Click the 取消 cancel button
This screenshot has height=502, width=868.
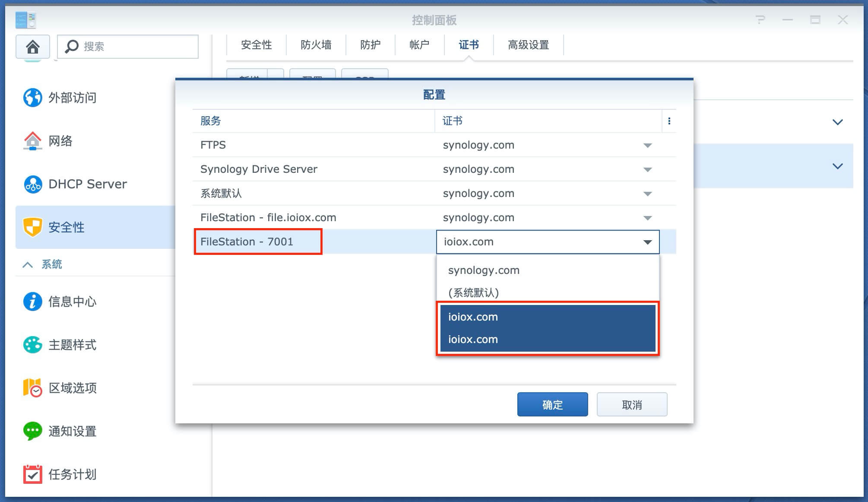pos(632,404)
